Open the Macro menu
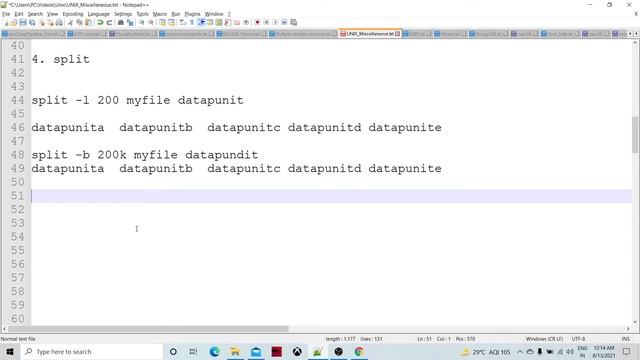The image size is (640, 360). point(160,14)
